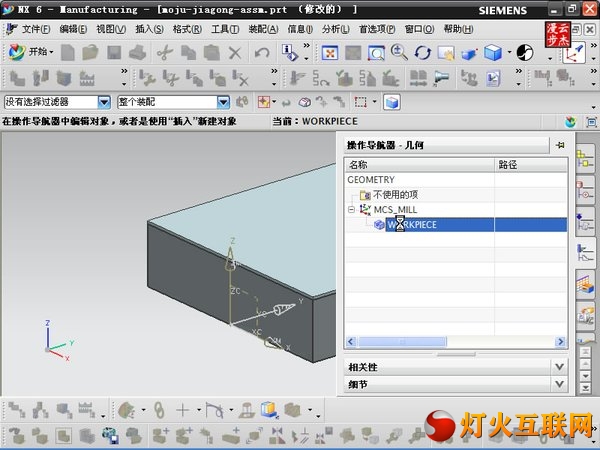
Task: Toggle the full screen icon beside status line
Action: point(591,122)
